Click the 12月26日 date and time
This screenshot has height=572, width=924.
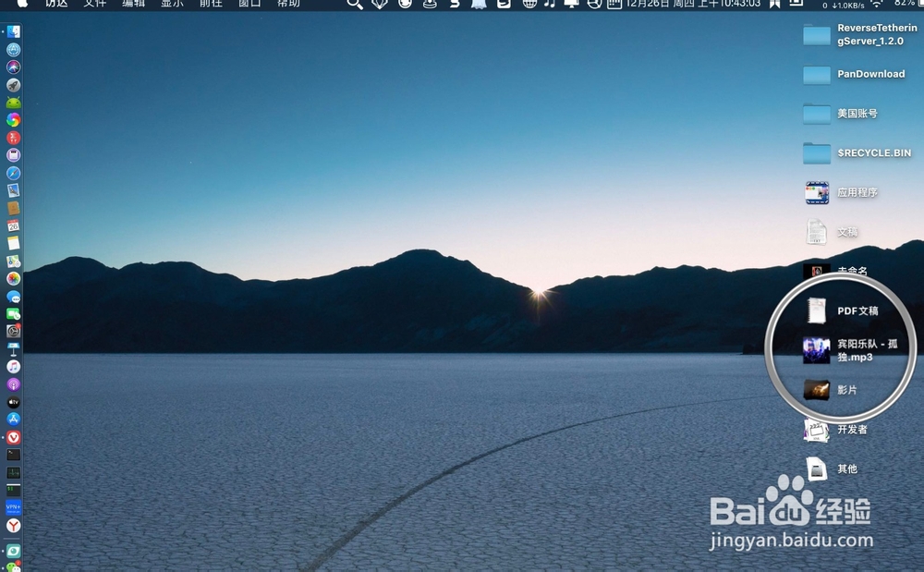point(692,4)
